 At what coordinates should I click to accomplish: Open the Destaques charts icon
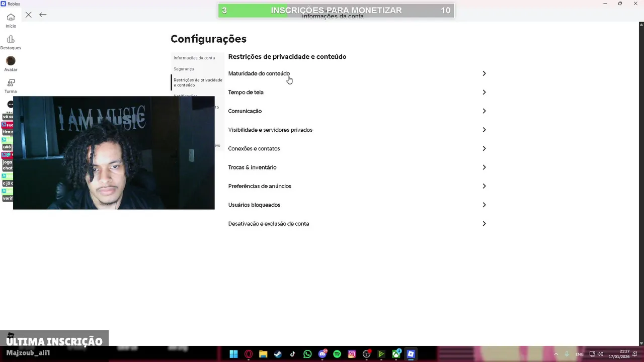tap(11, 39)
